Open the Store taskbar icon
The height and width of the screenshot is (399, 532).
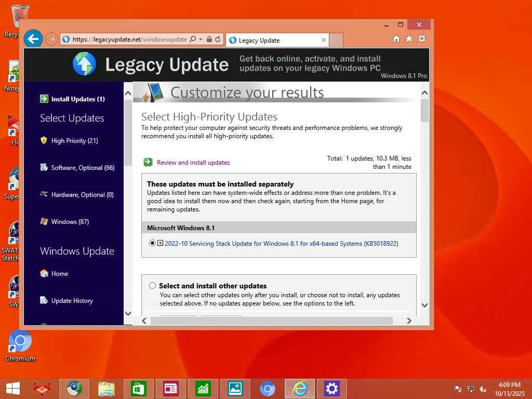pyautogui.click(x=139, y=389)
